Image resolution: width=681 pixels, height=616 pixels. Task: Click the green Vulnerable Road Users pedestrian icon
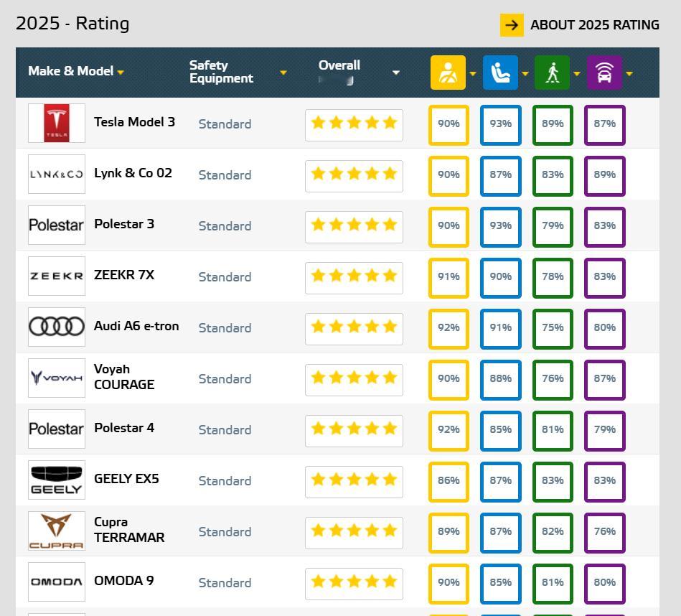[552, 73]
